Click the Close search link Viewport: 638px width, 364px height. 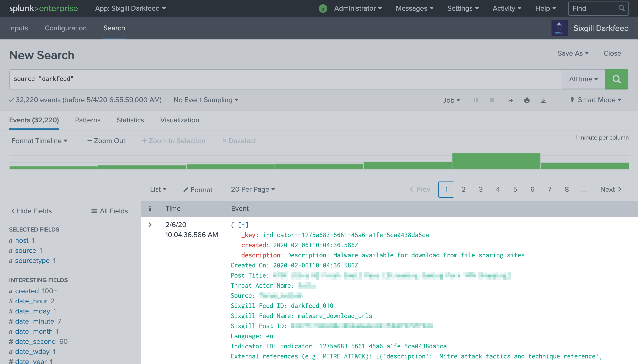(612, 53)
